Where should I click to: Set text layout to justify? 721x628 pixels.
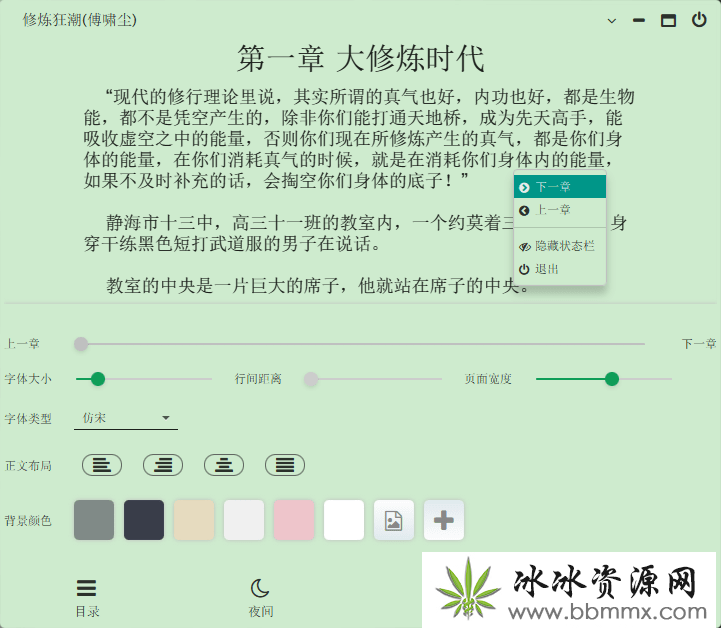point(285,465)
